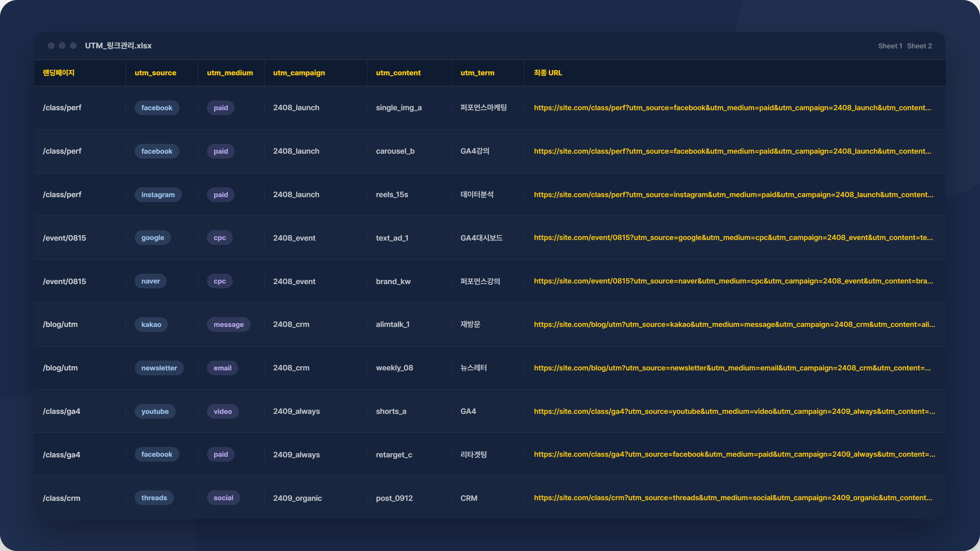Viewport: 980px width, 551px height.
Task: Switch to the Sheet 1 tab
Action: point(890,46)
